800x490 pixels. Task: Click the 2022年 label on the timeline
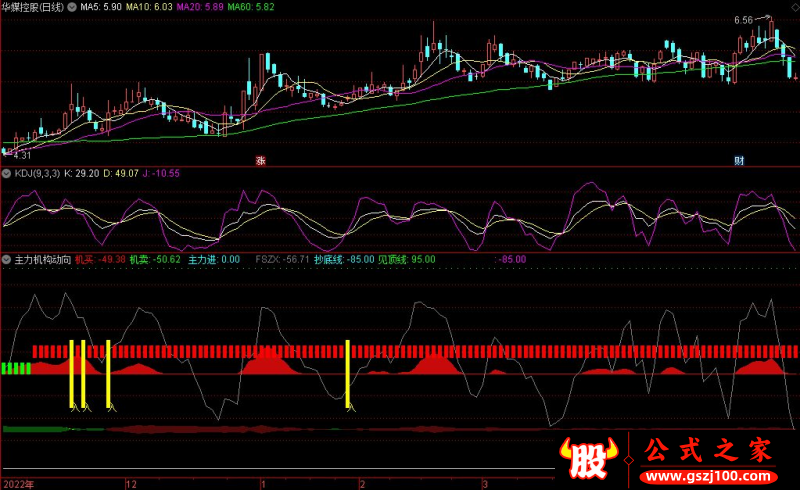[18, 483]
